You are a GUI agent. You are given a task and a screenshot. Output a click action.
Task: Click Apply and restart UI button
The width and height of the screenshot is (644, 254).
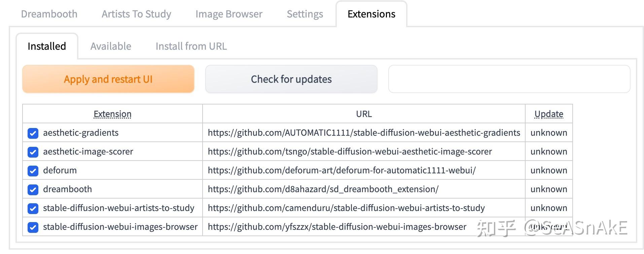pos(108,79)
